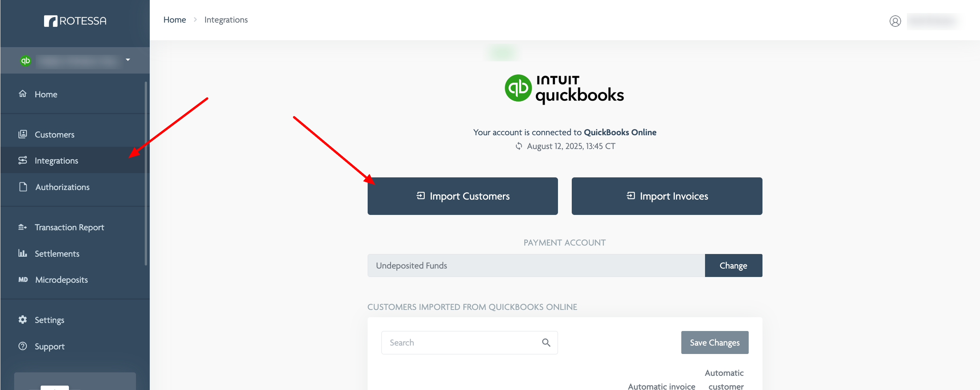Open the account switcher dropdown arrow
Viewport: 980px width, 390px height.
pos(128,60)
